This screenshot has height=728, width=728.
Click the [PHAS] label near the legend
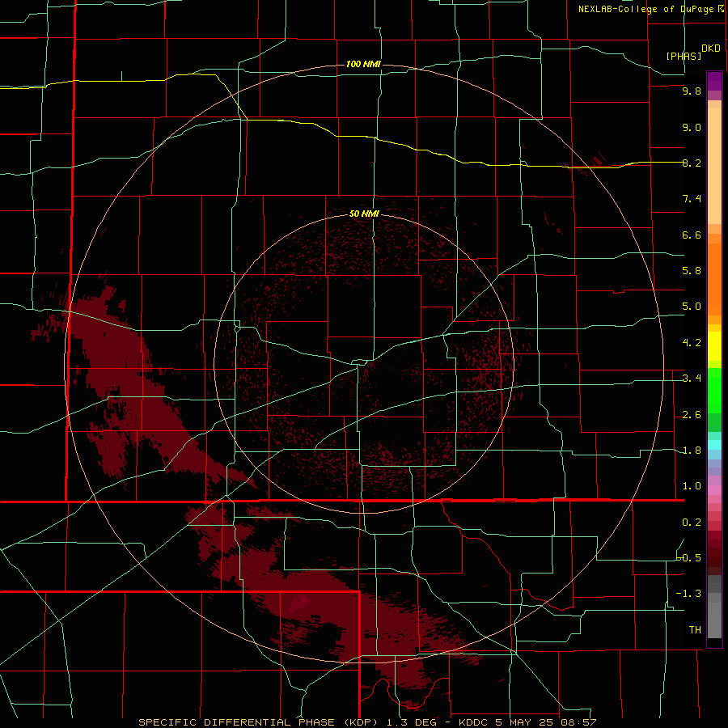(x=684, y=56)
